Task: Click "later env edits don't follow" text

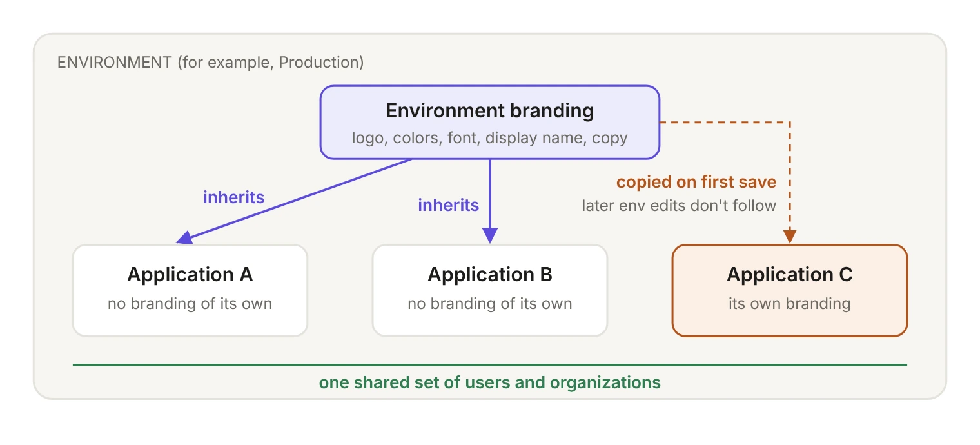Action: pos(680,205)
